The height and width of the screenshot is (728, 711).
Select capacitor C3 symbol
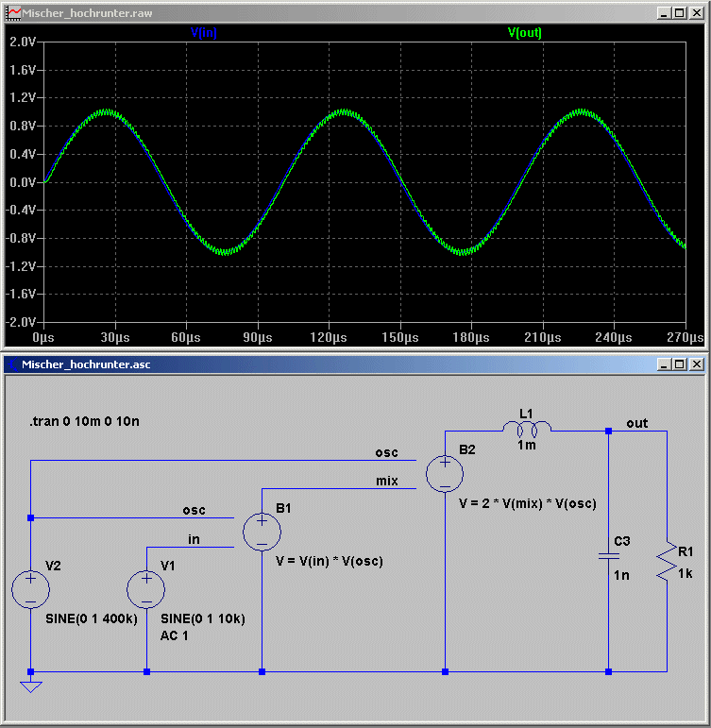click(608, 555)
